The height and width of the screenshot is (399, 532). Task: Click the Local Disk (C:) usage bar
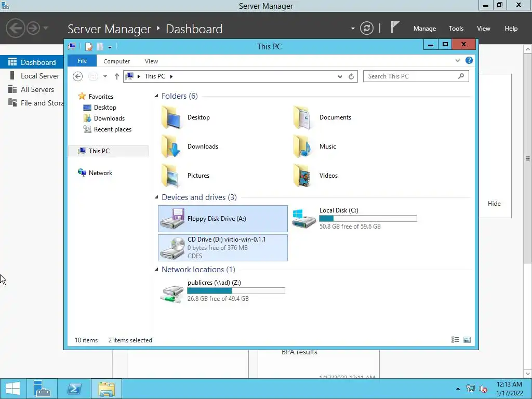point(368,219)
